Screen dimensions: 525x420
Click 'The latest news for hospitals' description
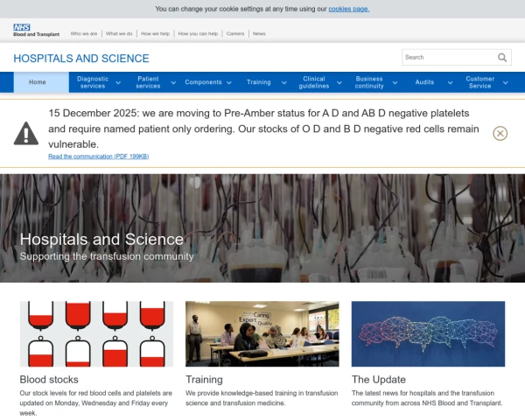click(x=427, y=398)
